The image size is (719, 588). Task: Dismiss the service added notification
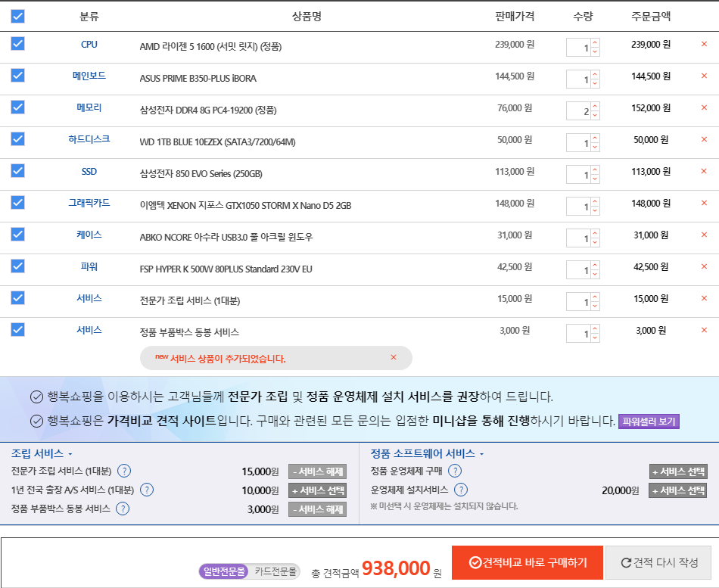tap(393, 357)
